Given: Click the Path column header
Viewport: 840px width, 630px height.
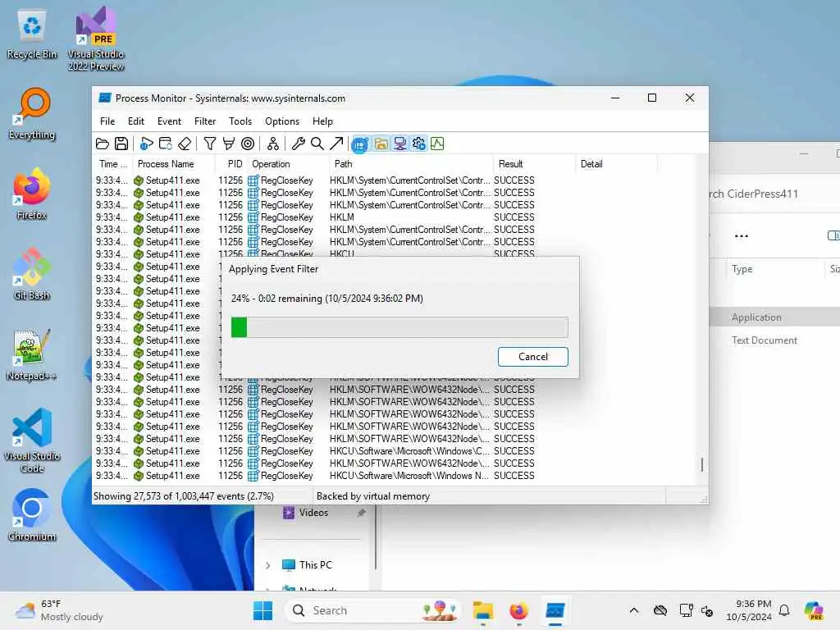Looking at the screenshot, I should coord(412,164).
